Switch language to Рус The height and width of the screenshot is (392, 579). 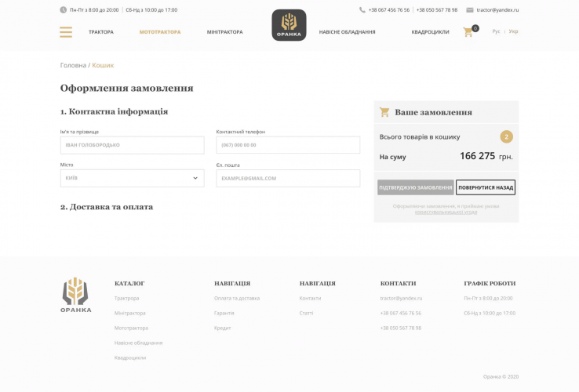coord(496,31)
